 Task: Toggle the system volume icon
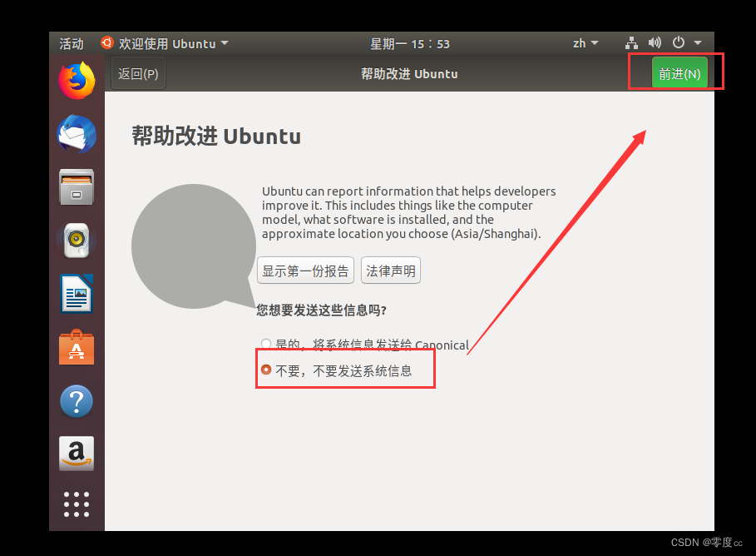click(655, 42)
